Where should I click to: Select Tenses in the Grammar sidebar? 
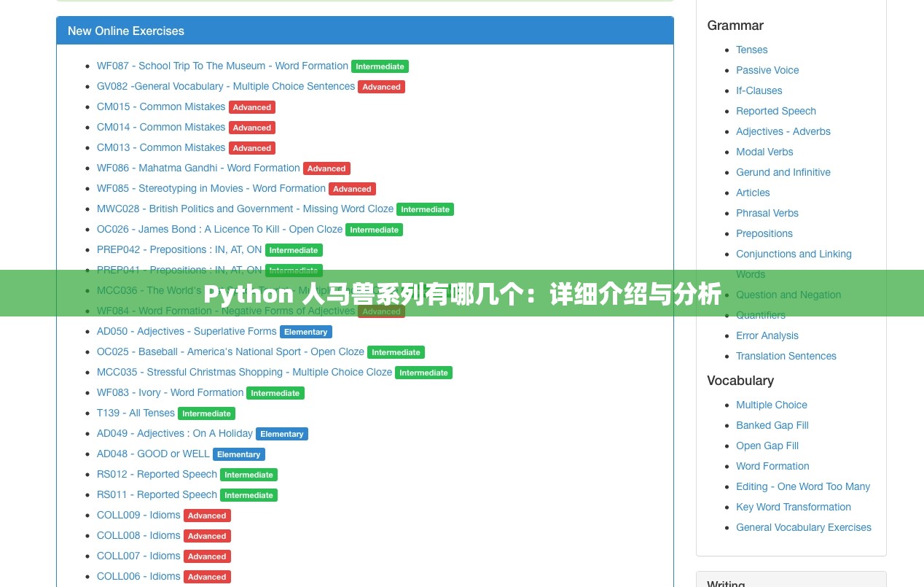(x=751, y=50)
